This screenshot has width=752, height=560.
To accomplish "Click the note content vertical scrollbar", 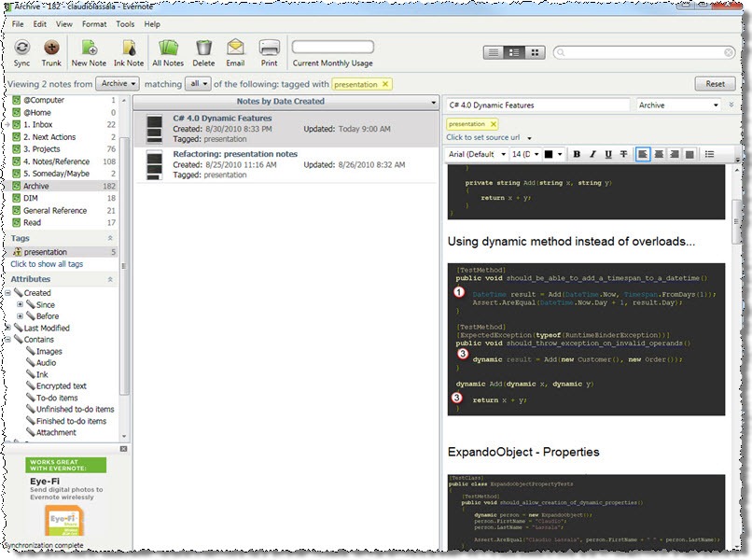I will pyautogui.click(x=738, y=221).
